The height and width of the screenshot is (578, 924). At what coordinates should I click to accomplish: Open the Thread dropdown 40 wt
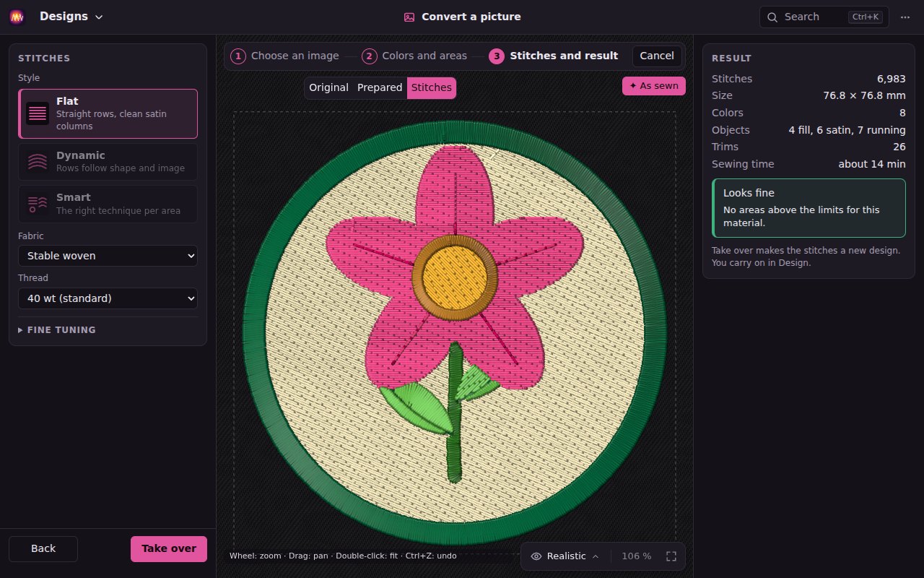coord(108,298)
